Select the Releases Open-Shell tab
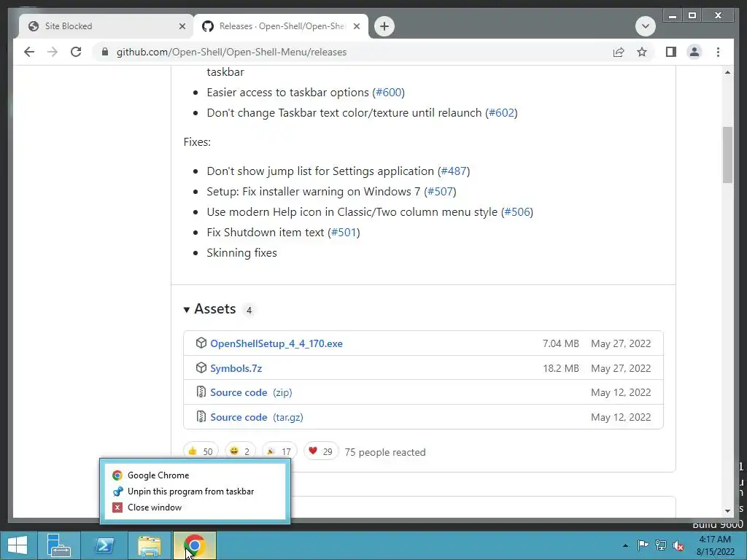Screen dimensions: 747x560 point(281,26)
